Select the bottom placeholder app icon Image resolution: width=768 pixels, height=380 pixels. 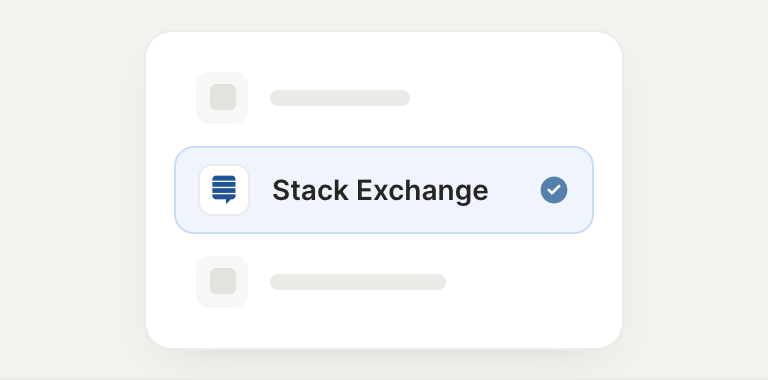[x=222, y=282]
